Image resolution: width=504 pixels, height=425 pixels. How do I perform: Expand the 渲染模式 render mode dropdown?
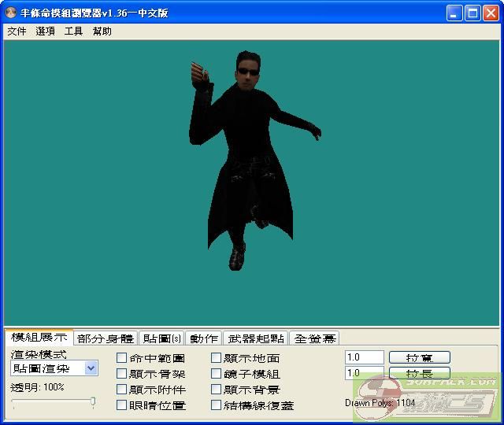click(91, 368)
